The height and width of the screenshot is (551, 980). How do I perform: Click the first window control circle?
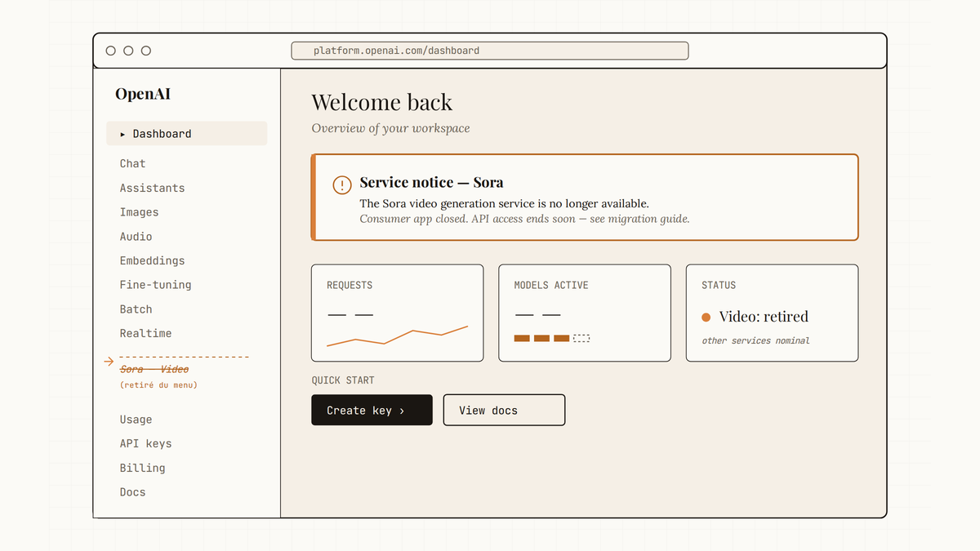(110, 51)
